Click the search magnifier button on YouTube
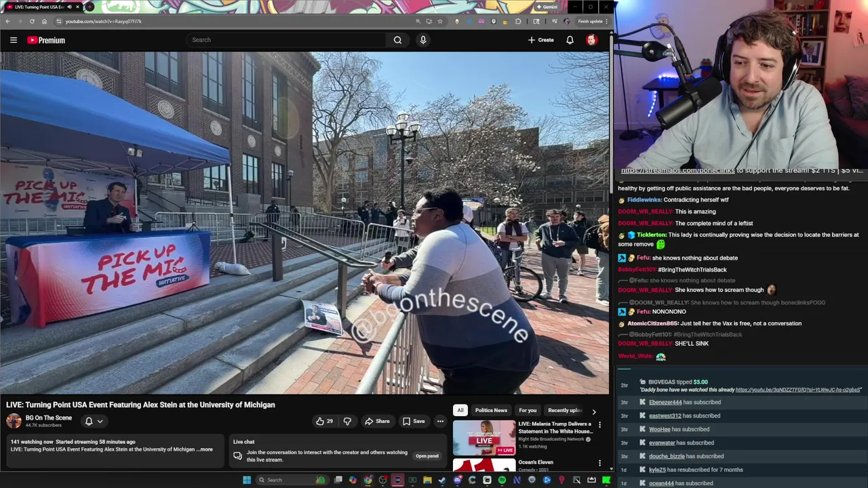 pos(397,40)
